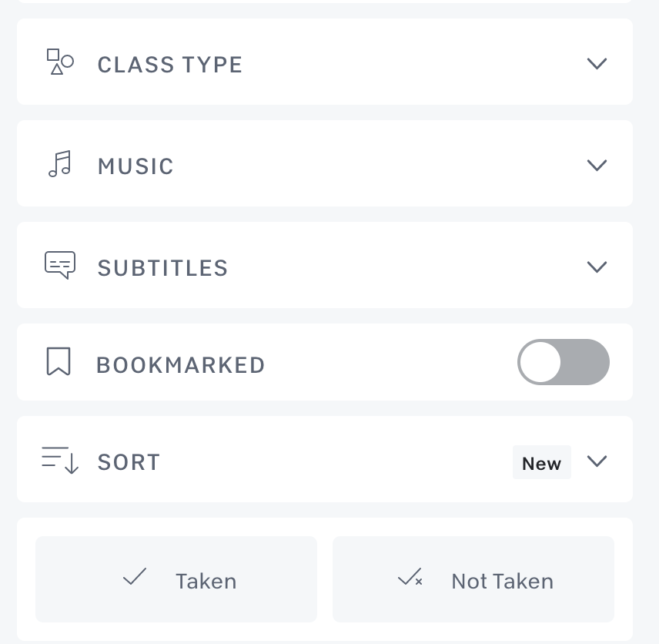
Task: Open the SUBTITLES filter section
Action: [x=163, y=268]
